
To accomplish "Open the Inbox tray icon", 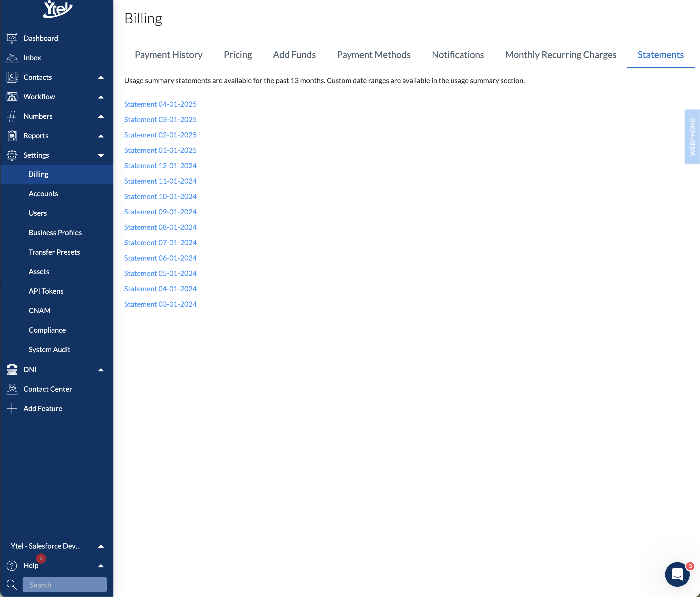I will 12,58.
